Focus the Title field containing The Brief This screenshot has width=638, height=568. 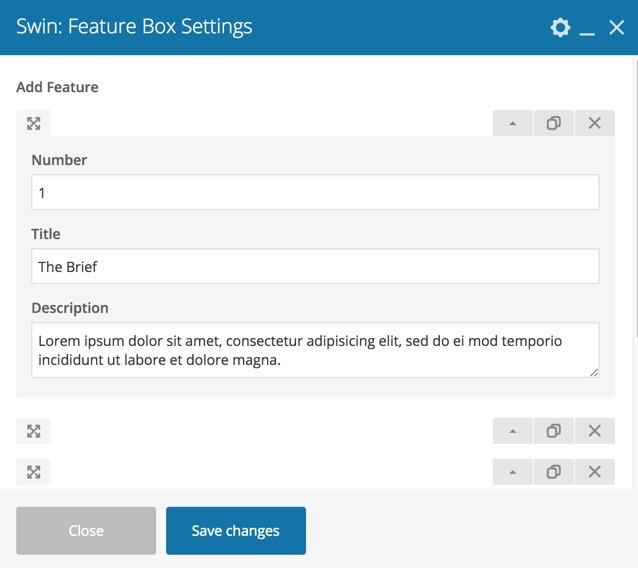tap(315, 266)
